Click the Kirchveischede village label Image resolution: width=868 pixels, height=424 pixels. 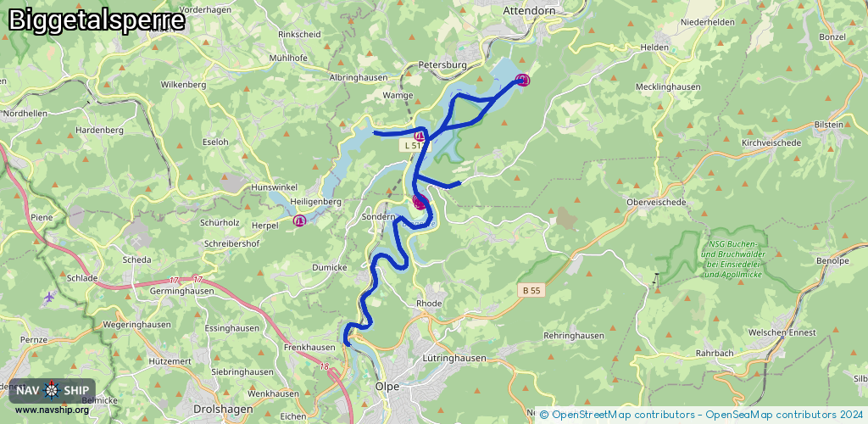[x=771, y=142]
